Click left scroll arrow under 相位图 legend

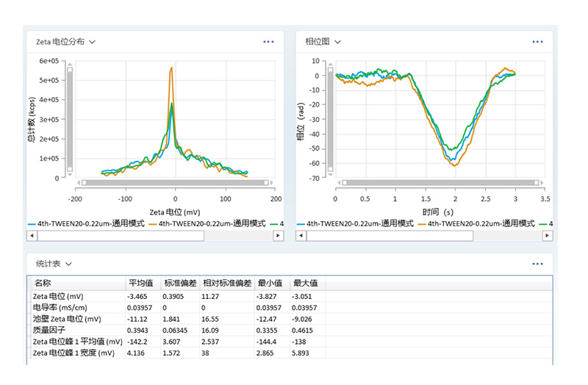tap(301, 235)
